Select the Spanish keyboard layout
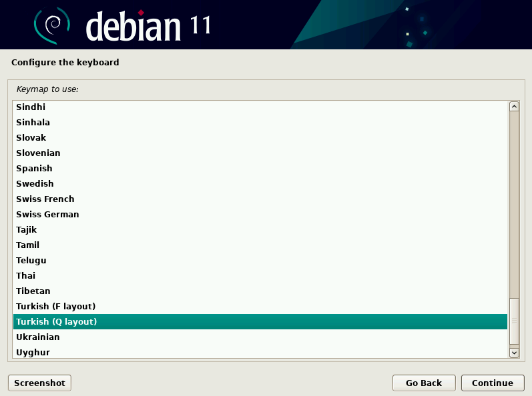This screenshot has height=396, width=532. click(x=34, y=168)
